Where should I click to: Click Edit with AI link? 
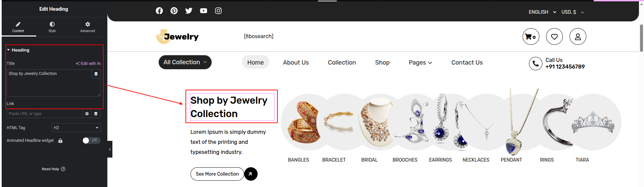(88, 64)
